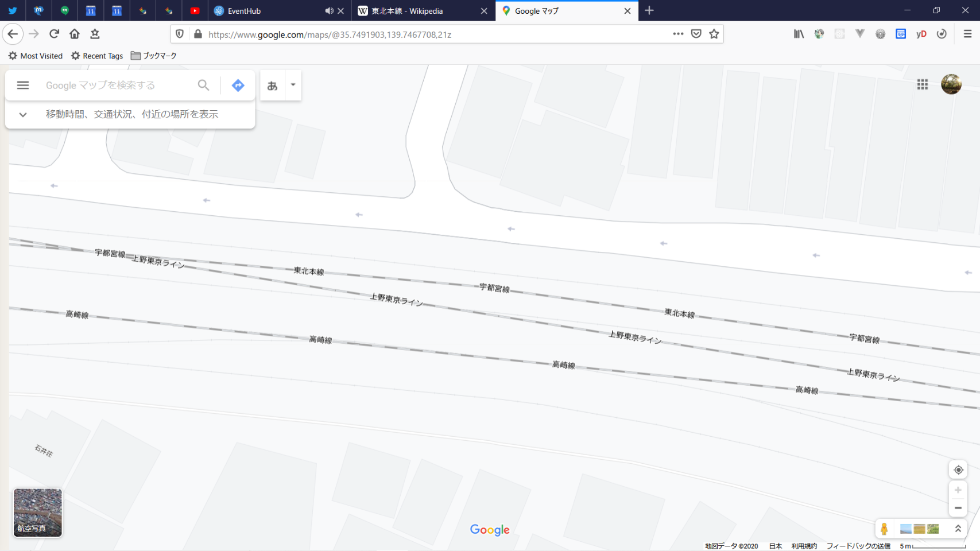Screen dimensions: 980x551
Task: Open the Google apps grid
Action: click(923, 84)
